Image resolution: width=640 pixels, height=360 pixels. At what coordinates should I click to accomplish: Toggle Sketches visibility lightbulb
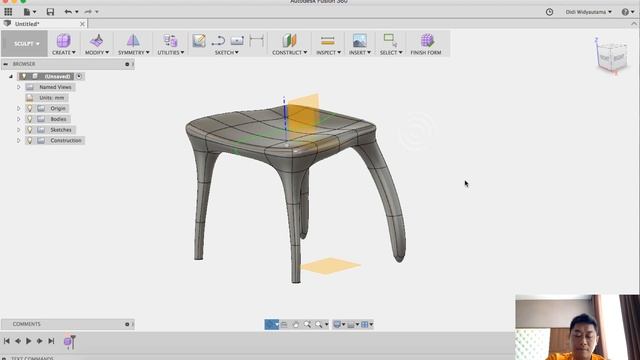[29, 129]
